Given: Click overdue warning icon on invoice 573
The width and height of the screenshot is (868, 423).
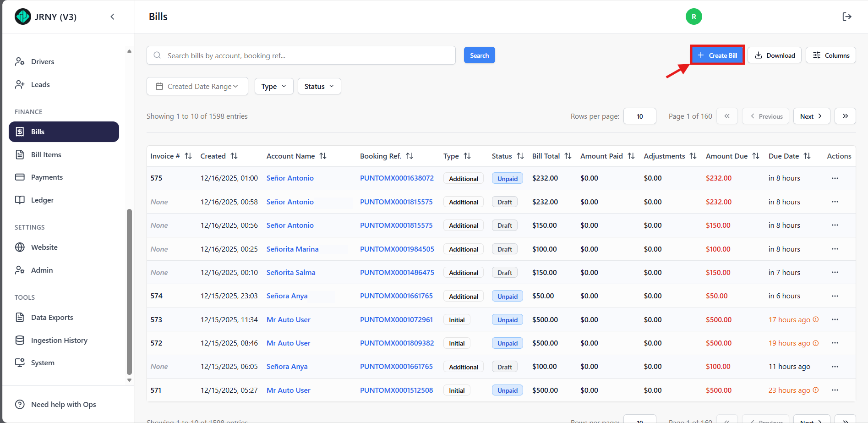Looking at the screenshot, I should [x=816, y=320].
